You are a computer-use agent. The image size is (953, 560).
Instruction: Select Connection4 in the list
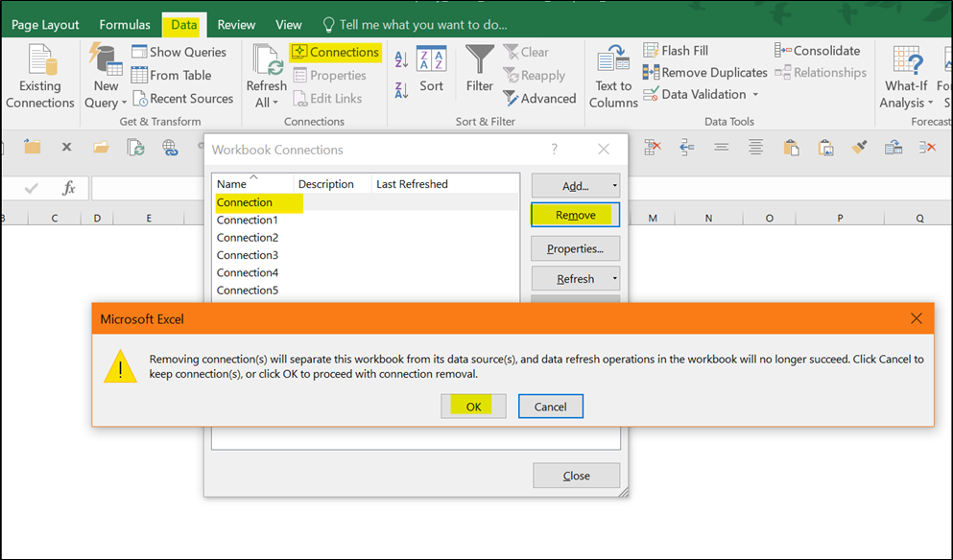[x=366, y=272]
